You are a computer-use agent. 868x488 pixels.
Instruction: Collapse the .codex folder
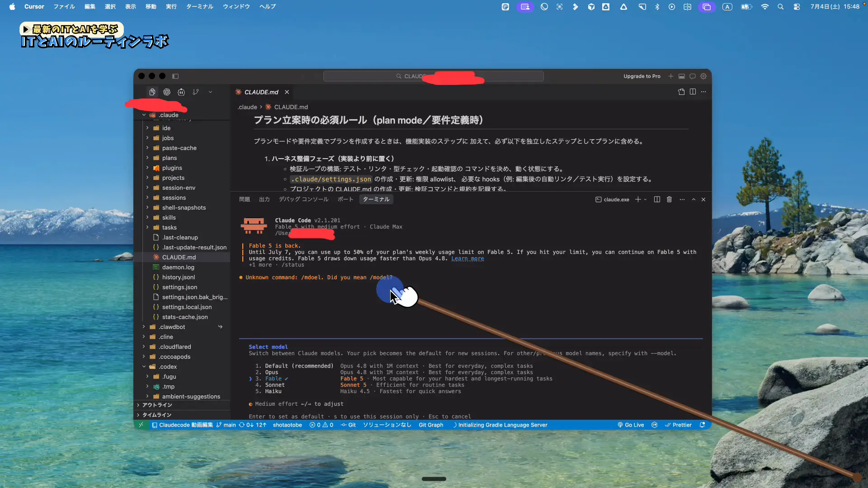click(144, 366)
